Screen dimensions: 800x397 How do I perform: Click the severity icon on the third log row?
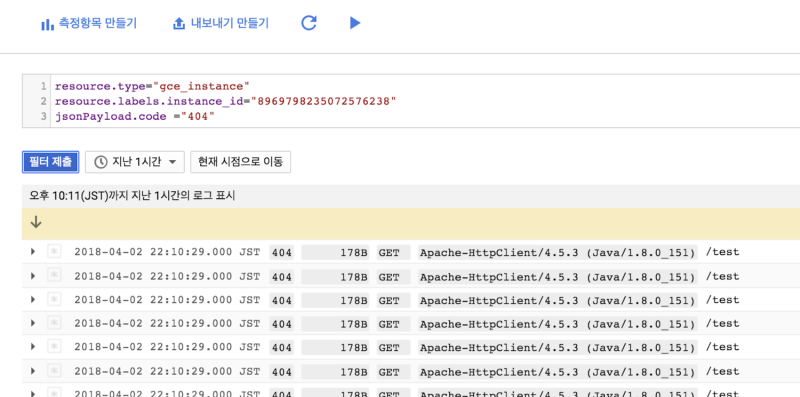click(54, 300)
